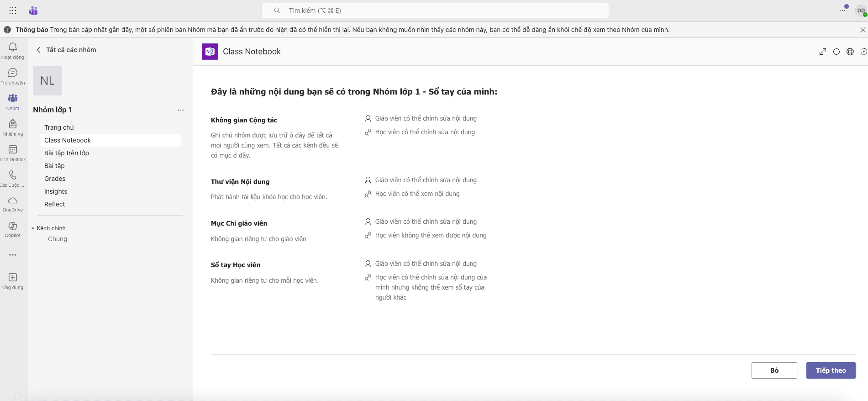The height and width of the screenshot is (401, 868).
Task: Click the Tìm kiếm search box
Action: 435,11
